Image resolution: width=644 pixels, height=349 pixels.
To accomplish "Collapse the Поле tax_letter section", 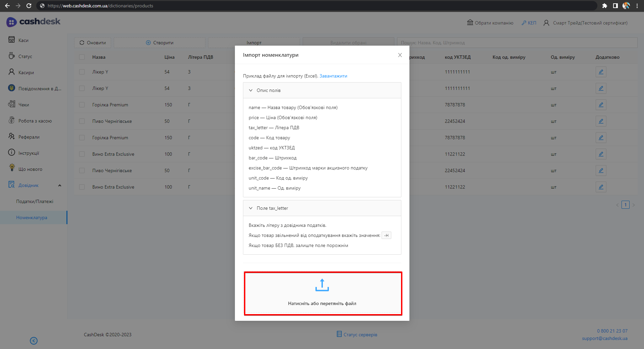I will coord(251,208).
